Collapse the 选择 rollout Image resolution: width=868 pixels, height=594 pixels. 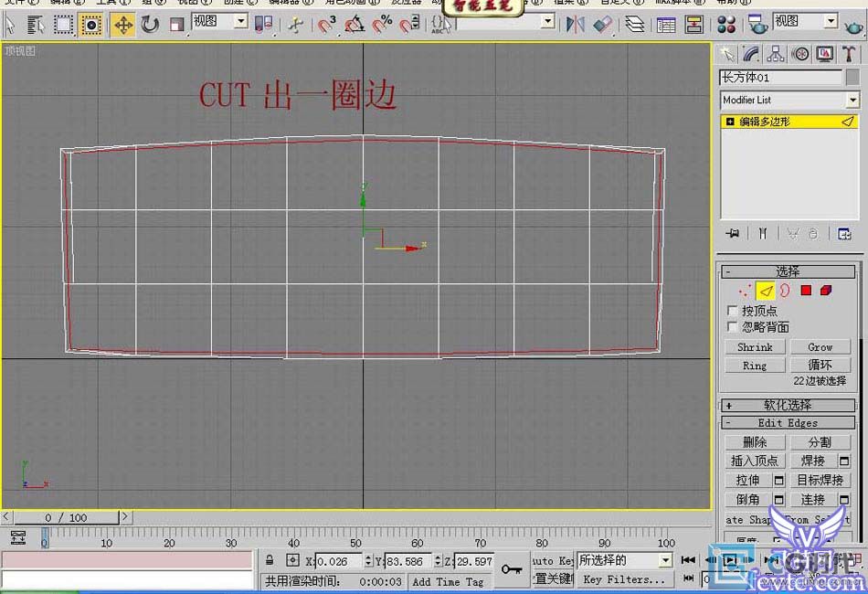(788, 271)
